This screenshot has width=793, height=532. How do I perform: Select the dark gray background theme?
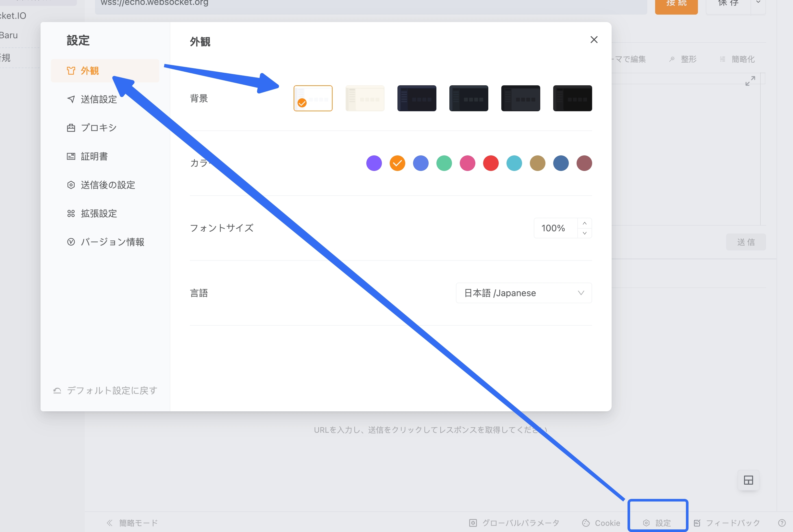520,98
